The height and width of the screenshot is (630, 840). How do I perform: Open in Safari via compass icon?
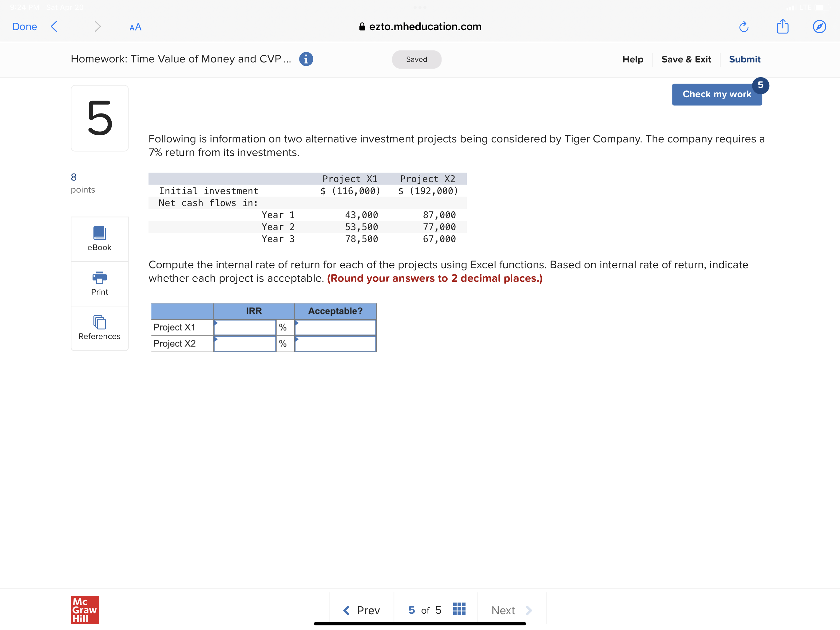(x=819, y=26)
